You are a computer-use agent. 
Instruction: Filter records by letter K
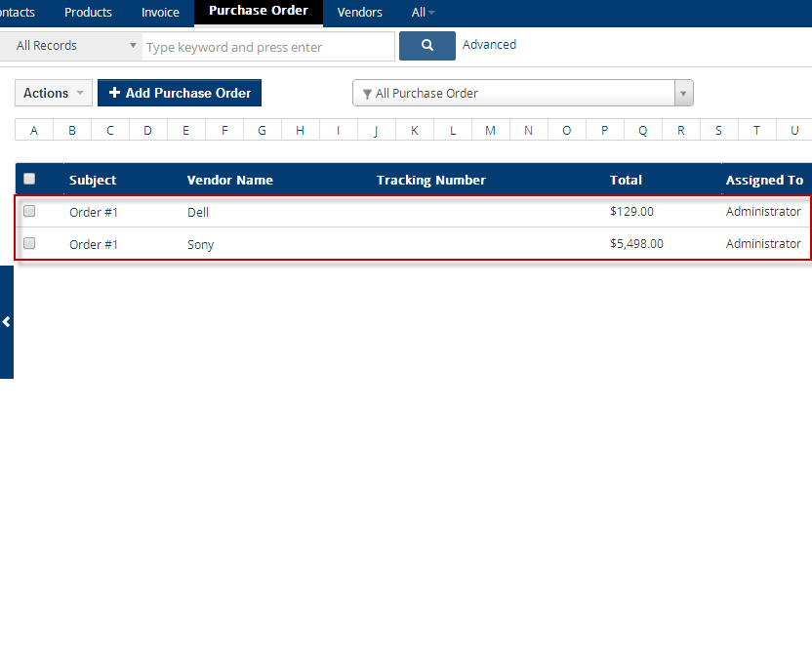(414, 130)
